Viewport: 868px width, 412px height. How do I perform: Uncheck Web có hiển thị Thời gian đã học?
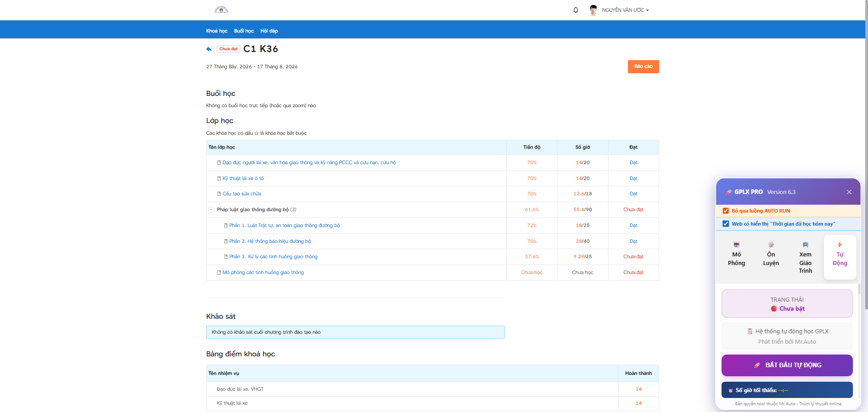click(726, 224)
